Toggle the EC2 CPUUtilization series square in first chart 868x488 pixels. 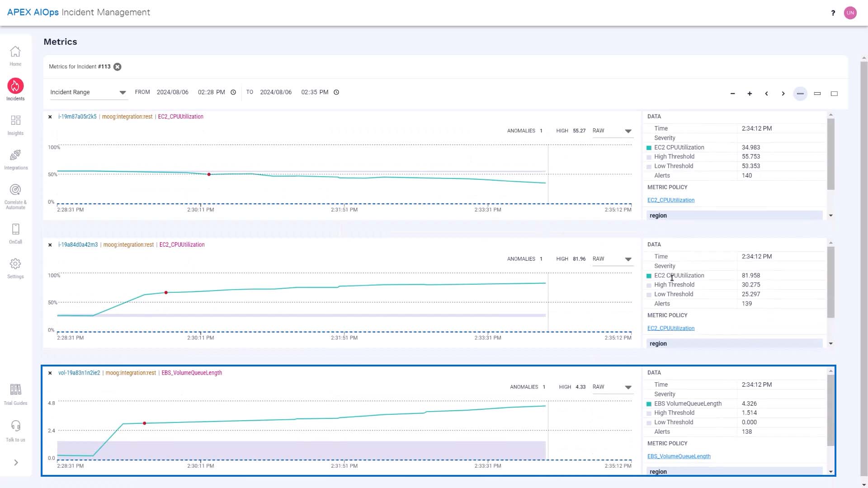[x=649, y=148]
